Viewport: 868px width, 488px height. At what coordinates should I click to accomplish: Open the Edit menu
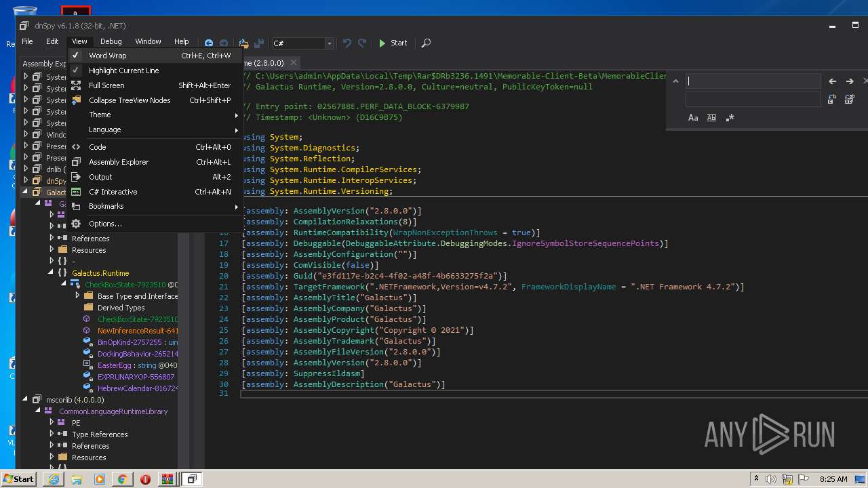coord(52,41)
